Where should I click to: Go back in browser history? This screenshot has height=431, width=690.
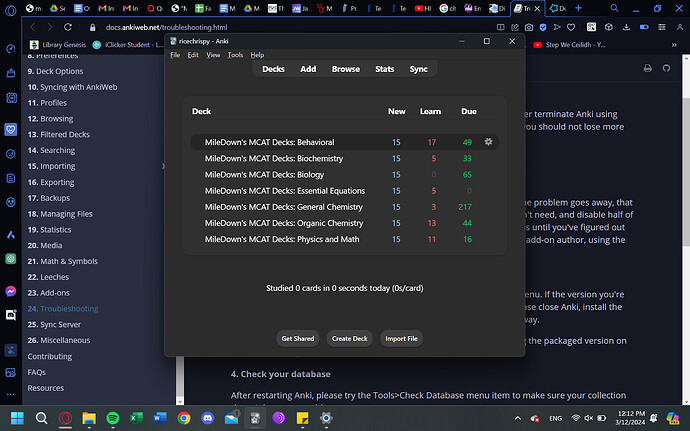click(x=33, y=27)
